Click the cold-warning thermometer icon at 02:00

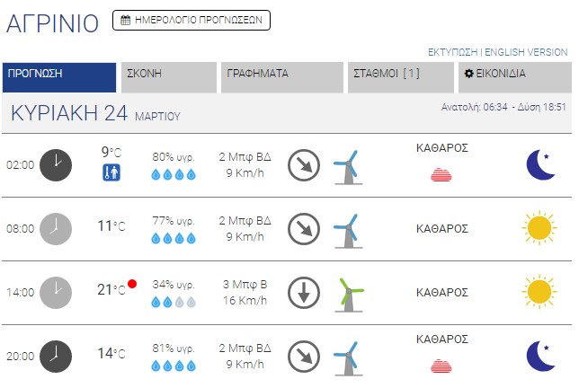[111, 172]
